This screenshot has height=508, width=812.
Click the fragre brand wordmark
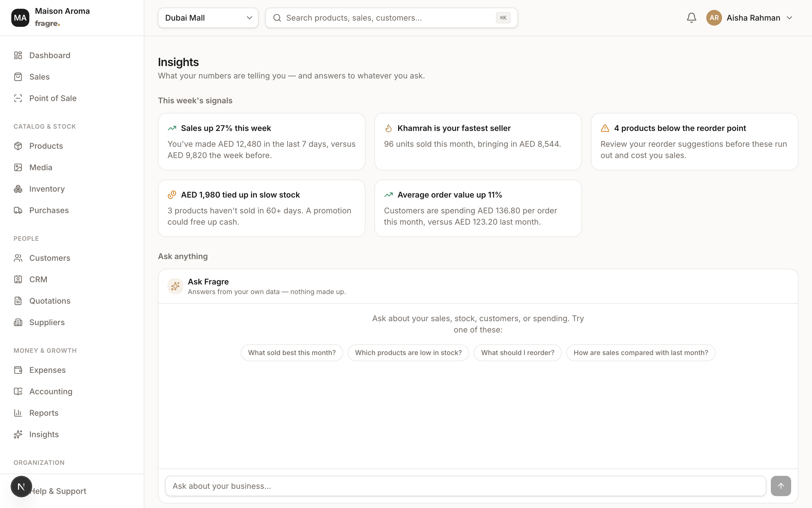tap(47, 24)
